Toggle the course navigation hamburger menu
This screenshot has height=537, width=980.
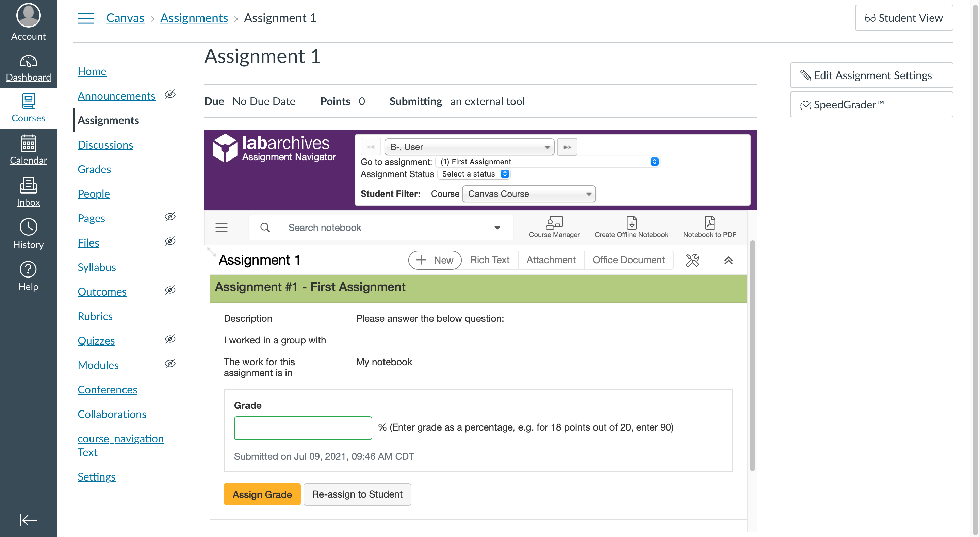click(x=86, y=18)
